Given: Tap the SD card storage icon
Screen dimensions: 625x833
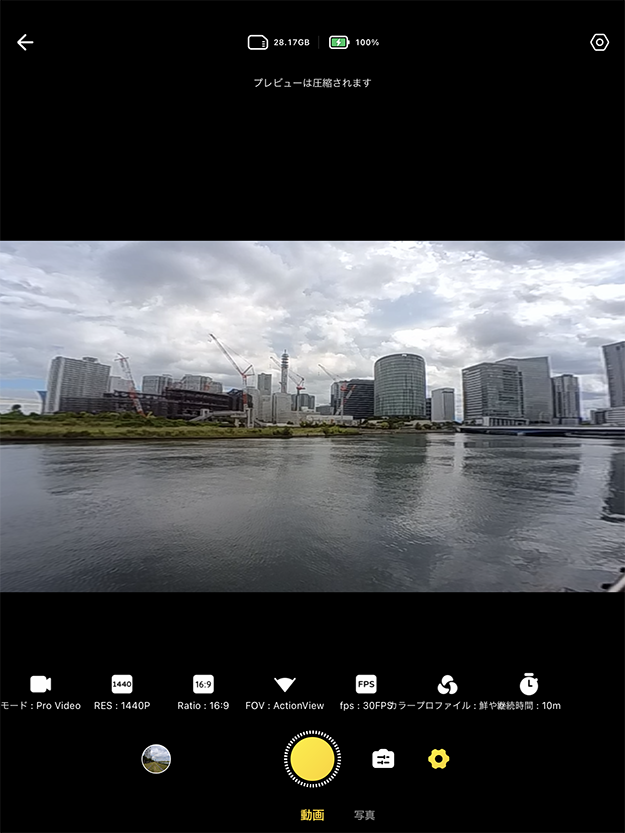Looking at the screenshot, I should coord(258,42).
